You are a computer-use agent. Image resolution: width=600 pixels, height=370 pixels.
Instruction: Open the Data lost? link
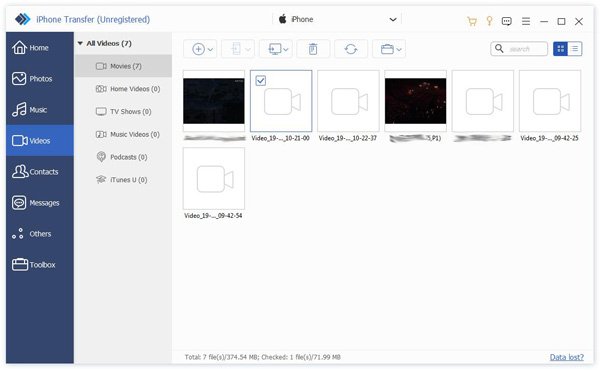click(567, 357)
